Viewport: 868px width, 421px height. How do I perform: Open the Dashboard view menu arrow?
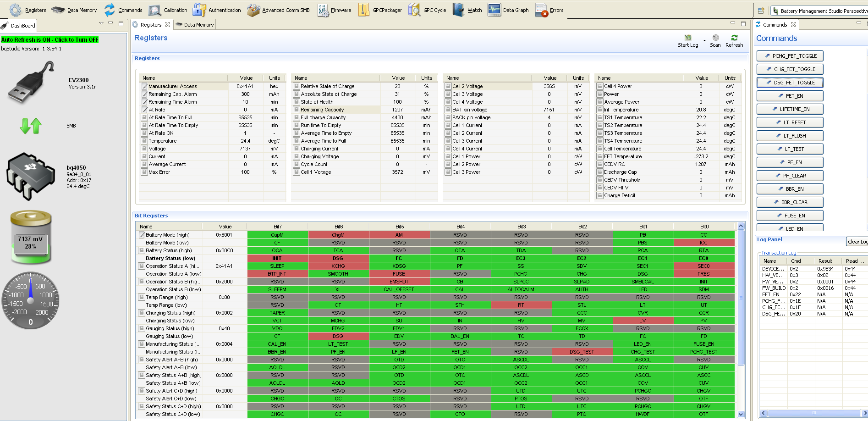101,23
